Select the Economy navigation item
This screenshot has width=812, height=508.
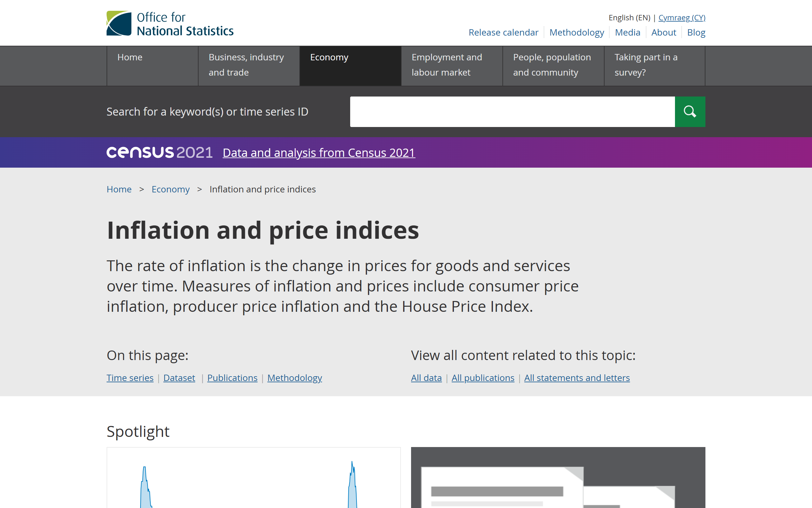pos(350,66)
